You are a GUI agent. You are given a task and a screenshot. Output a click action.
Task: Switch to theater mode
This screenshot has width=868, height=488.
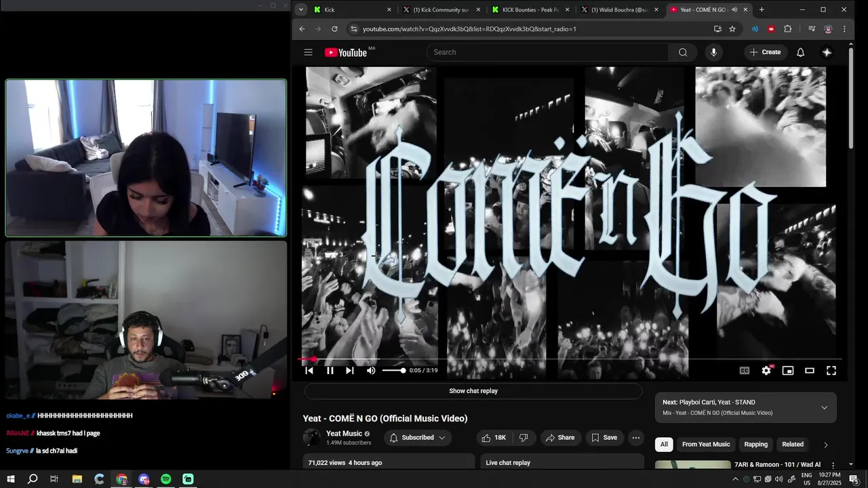point(810,370)
